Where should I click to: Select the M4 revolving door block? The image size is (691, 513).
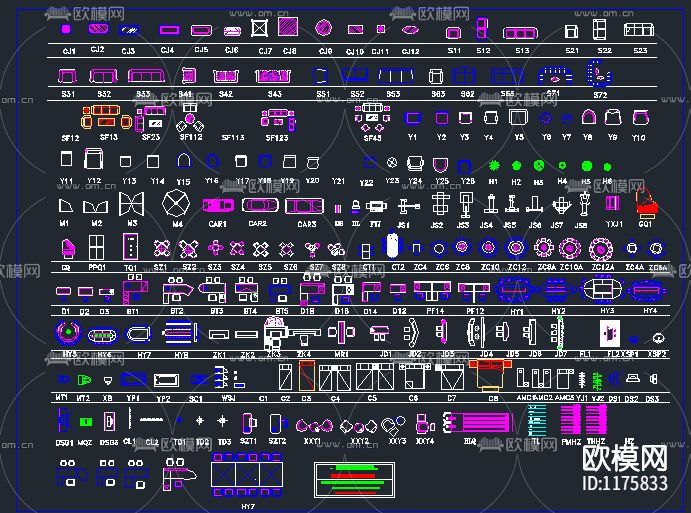[x=176, y=203]
